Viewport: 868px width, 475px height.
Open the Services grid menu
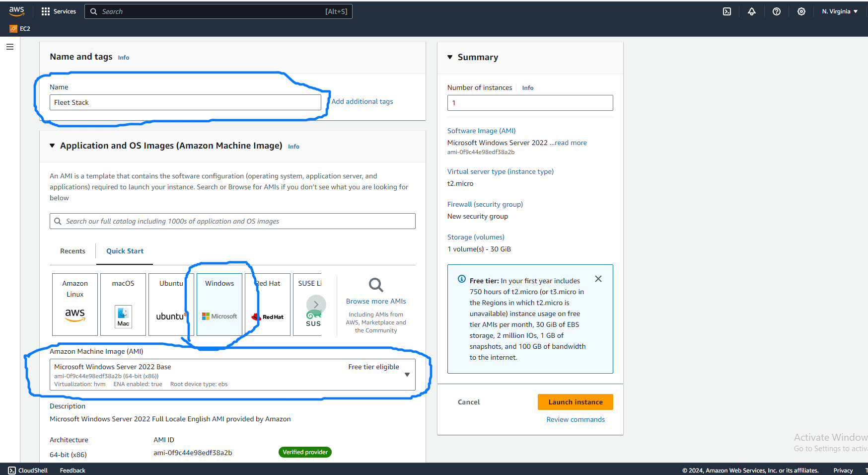click(59, 11)
